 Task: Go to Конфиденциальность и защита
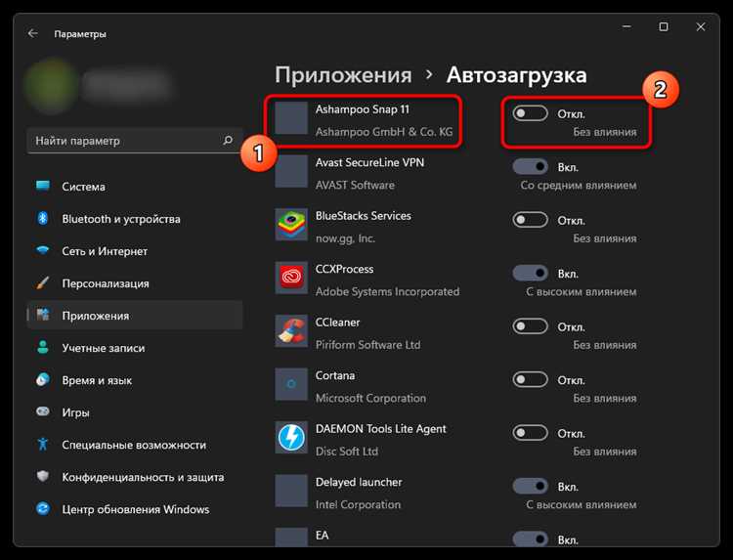135,477
